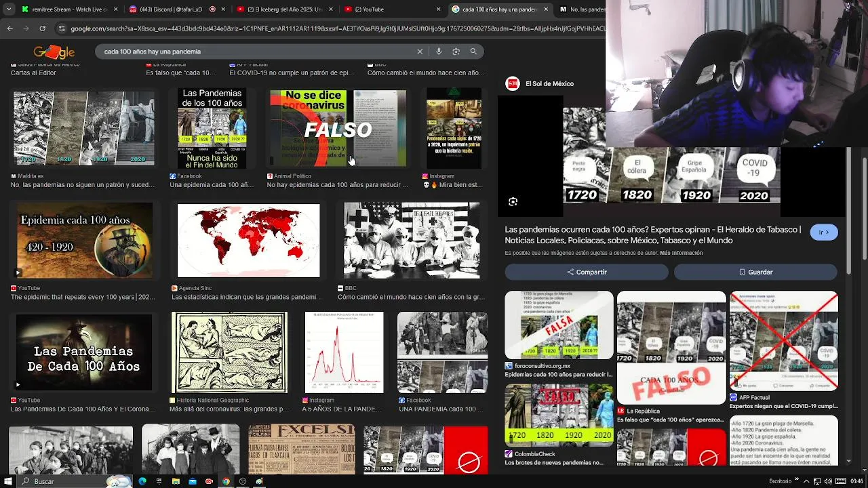The width and height of the screenshot is (868, 488).
Task: Open the volume control in system tray
Action: coord(829,481)
